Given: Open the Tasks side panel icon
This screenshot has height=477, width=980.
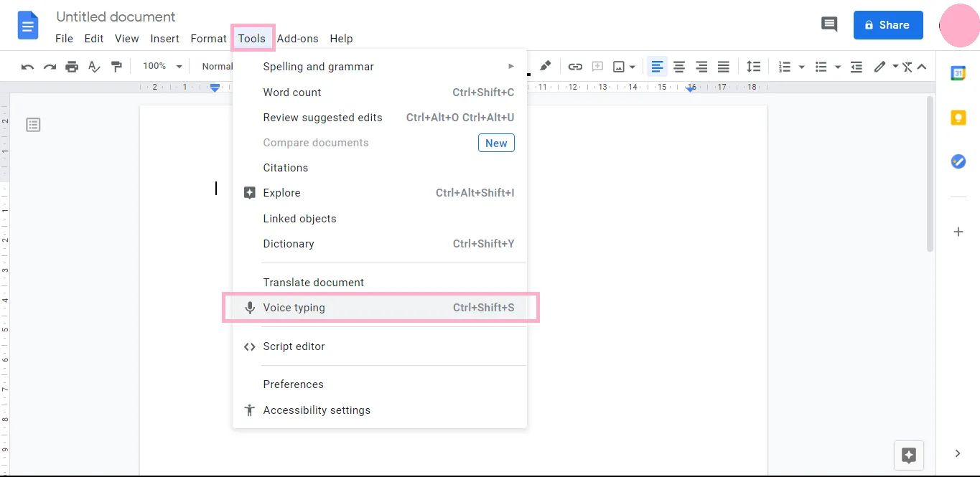Looking at the screenshot, I should click(958, 161).
